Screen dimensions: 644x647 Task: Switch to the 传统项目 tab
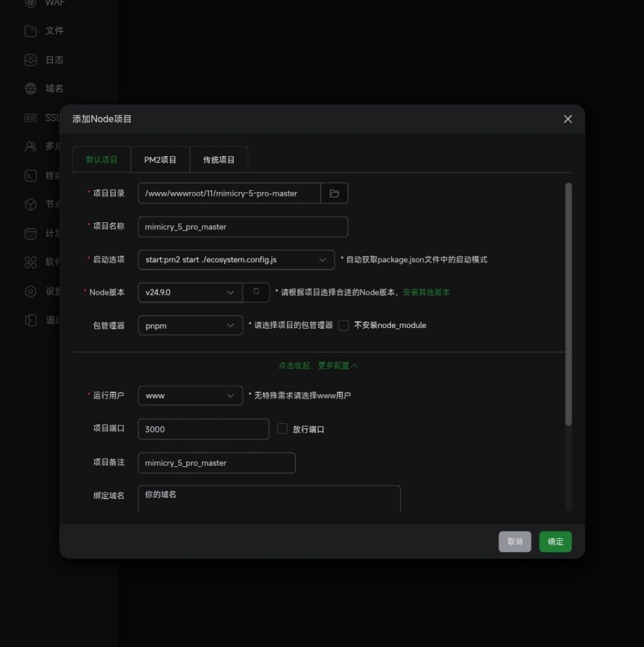pyautogui.click(x=219, y=159)
